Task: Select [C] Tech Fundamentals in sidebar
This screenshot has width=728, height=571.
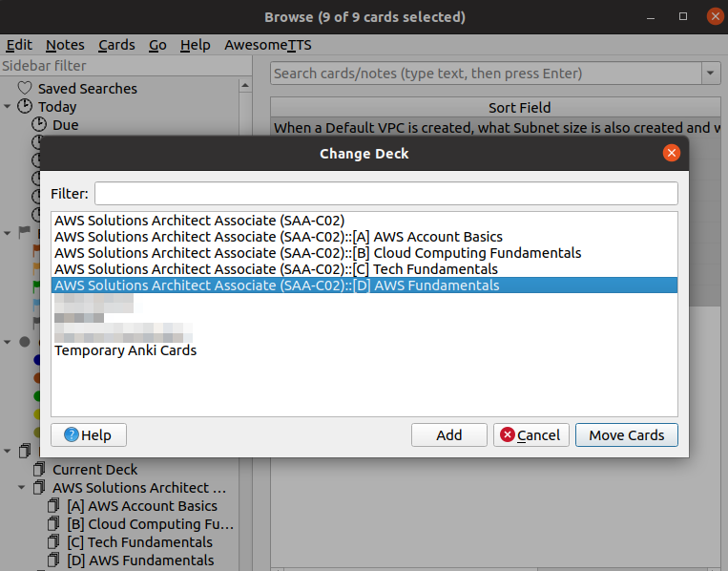Action: pos(139,542)
